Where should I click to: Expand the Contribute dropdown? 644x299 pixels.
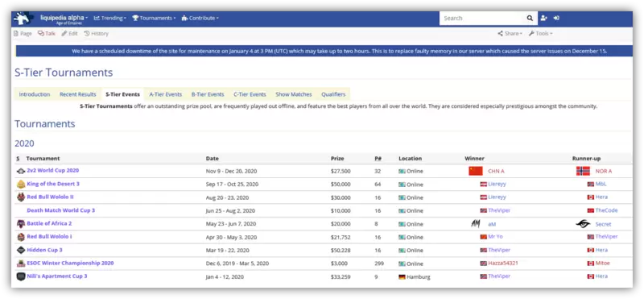point(200,18)
